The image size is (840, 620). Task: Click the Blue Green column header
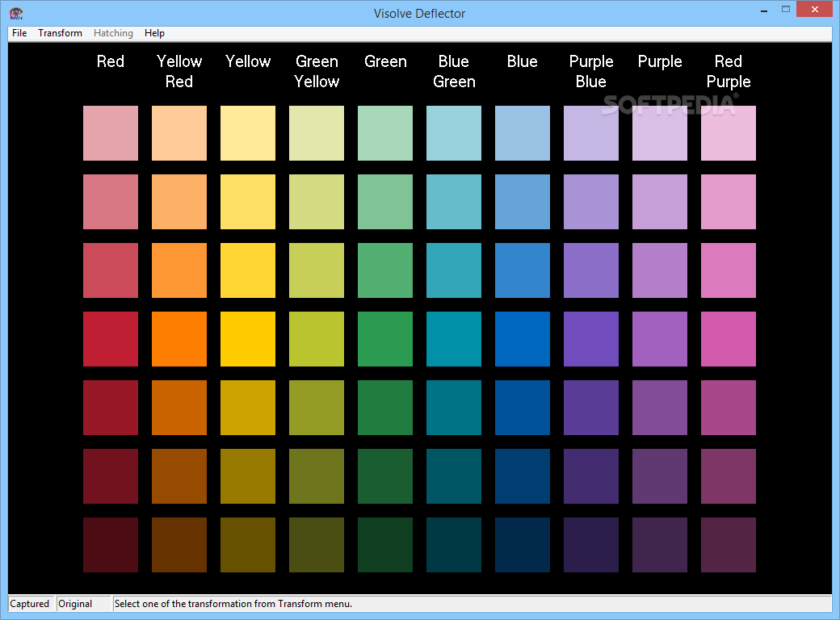point(454,71)
